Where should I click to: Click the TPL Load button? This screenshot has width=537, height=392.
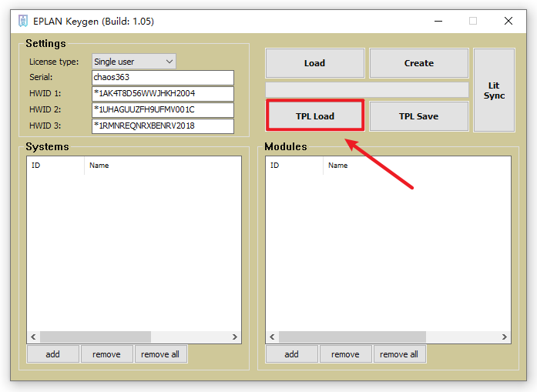pos(315,116)
